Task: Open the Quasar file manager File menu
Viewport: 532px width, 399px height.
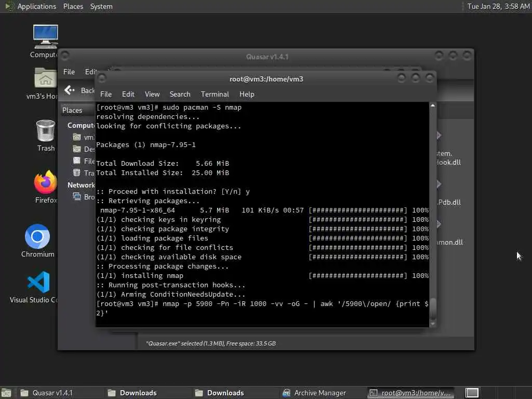Action: tap(69, 72)
